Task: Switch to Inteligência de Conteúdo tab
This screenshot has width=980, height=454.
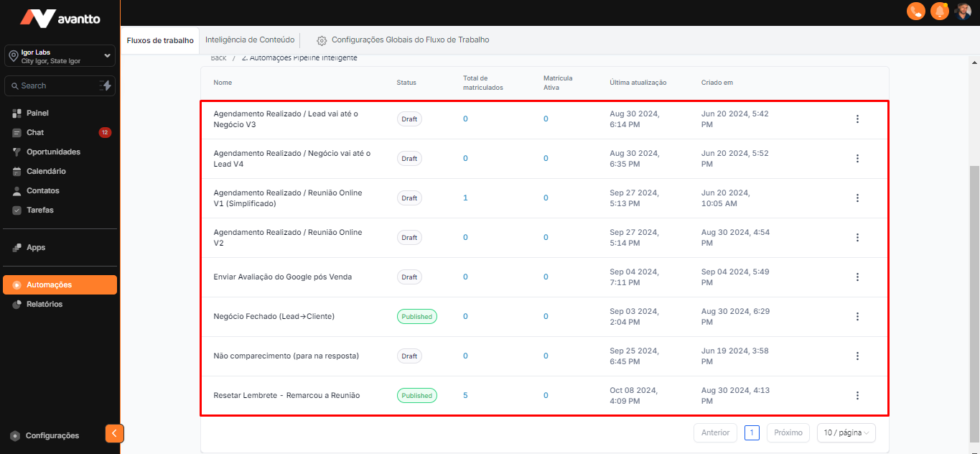Action: 250,40
